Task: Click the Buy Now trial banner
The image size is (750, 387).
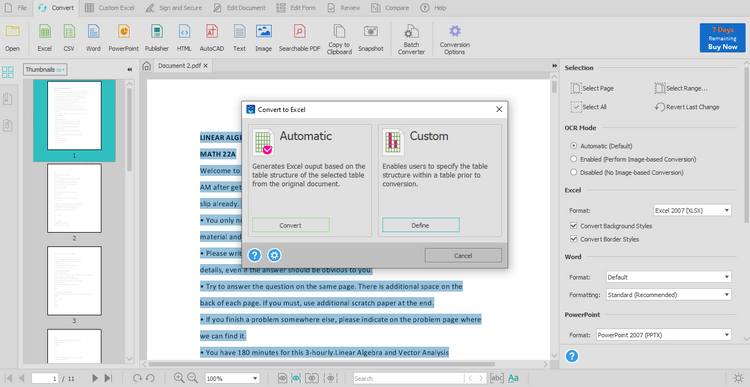Action: click(722, 38)
